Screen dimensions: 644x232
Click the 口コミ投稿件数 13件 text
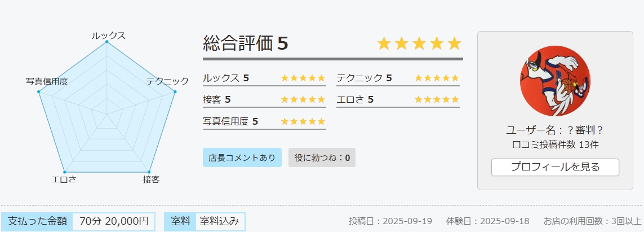point(555,145)
